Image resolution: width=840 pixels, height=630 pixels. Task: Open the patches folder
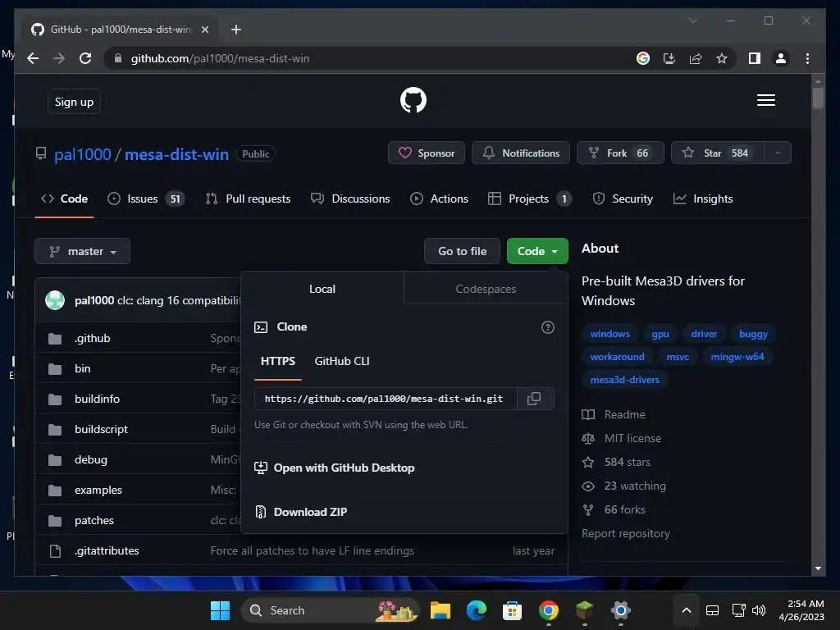(94, 520)
